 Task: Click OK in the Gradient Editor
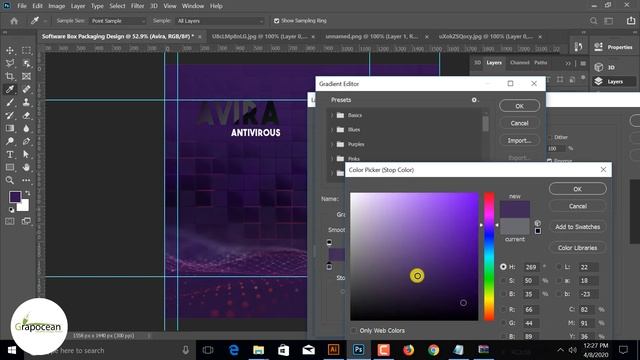click(519, 106)
